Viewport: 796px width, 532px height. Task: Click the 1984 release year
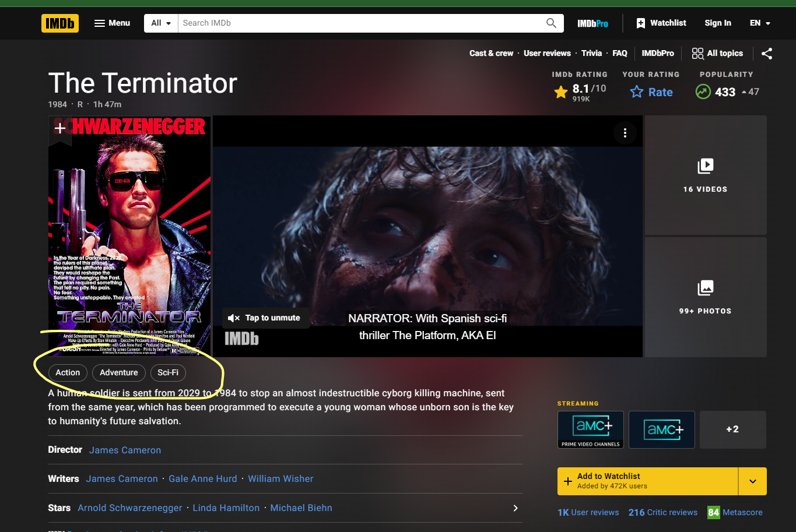point(57,104)
